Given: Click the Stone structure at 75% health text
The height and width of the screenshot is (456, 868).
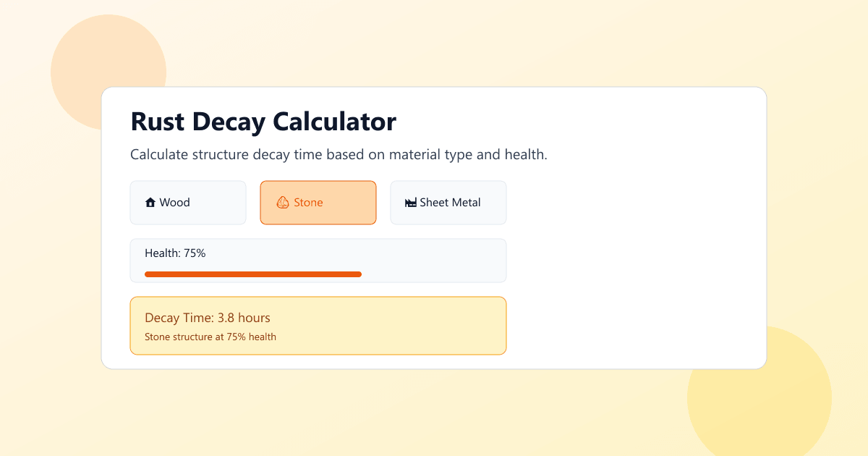Looking at the screenshot, I should (x=209, y=337).
